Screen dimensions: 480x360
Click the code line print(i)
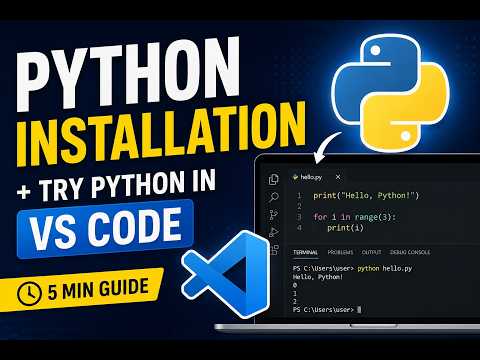click(x=345, y=228)
